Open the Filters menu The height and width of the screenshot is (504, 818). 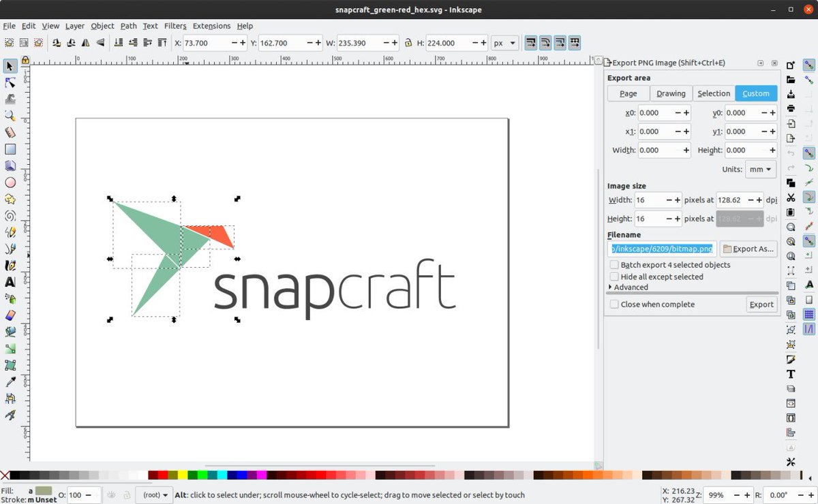tap(175, 26)
